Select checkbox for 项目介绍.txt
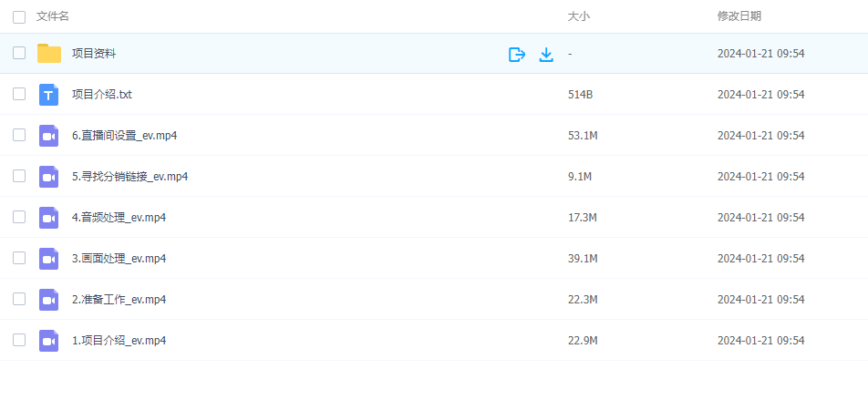868x400 pixels. tap(19, 94)
